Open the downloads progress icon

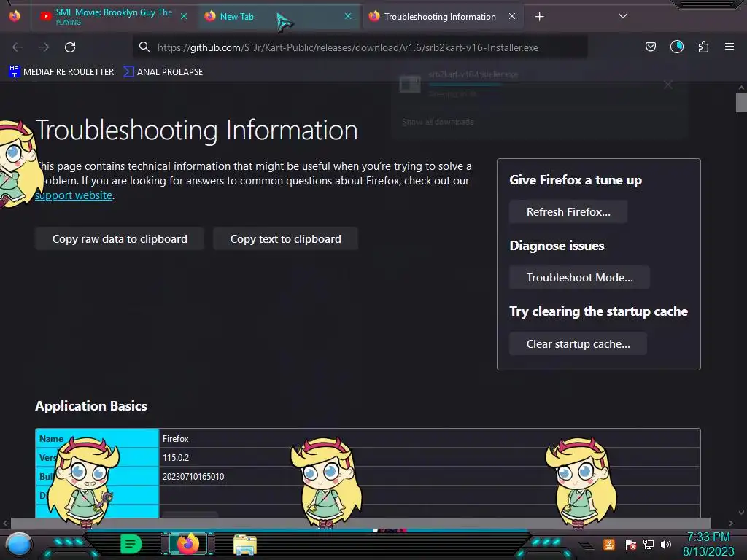coord(676,47)
